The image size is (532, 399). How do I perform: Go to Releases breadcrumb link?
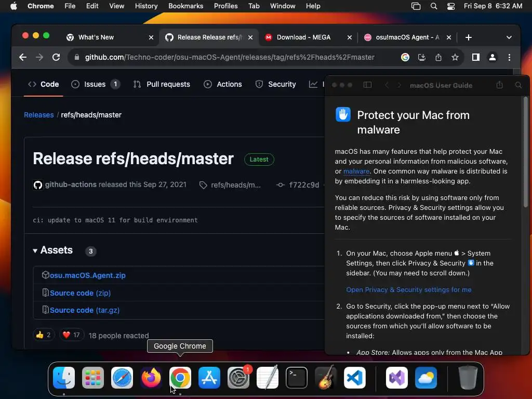tap(38, 115)
